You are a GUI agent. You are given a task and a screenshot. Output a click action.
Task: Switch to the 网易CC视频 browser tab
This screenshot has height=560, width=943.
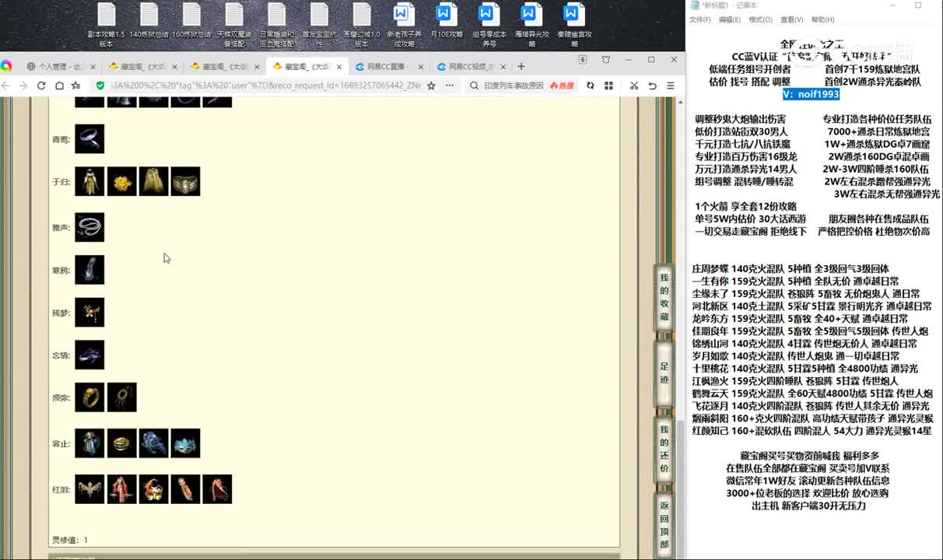(469, 66)
